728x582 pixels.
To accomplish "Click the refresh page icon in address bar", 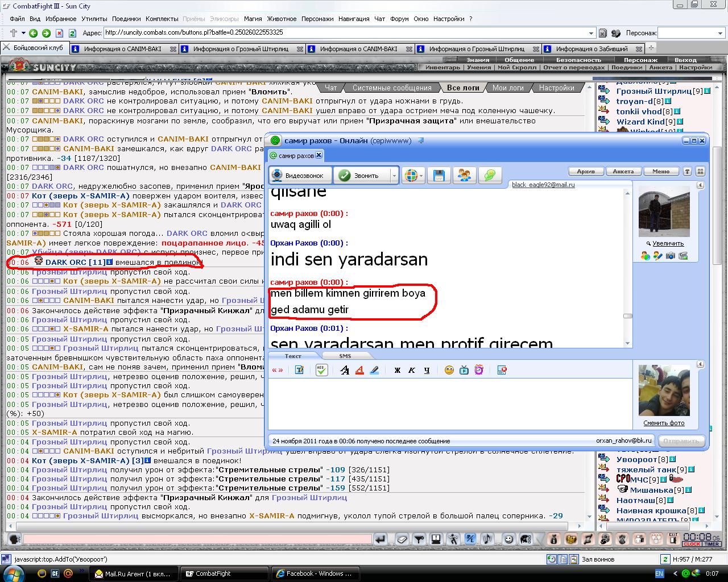I will point(72,33).
